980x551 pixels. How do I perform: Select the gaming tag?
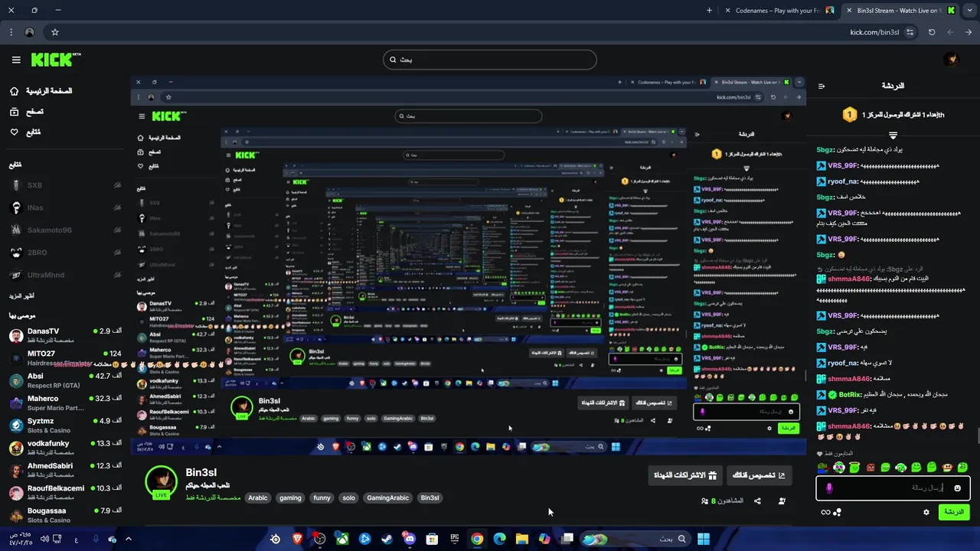pyautogui.click(x=290, y=497)
